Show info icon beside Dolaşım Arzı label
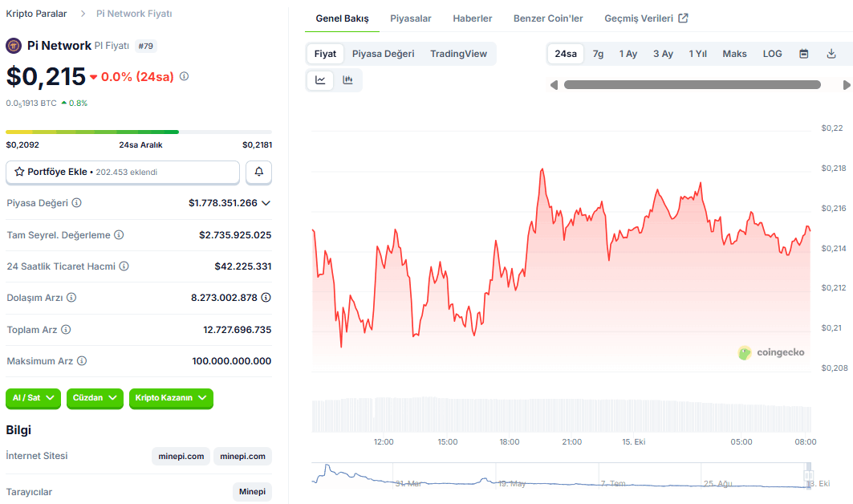Screen dimensions: 853x504 coord(71,298)
